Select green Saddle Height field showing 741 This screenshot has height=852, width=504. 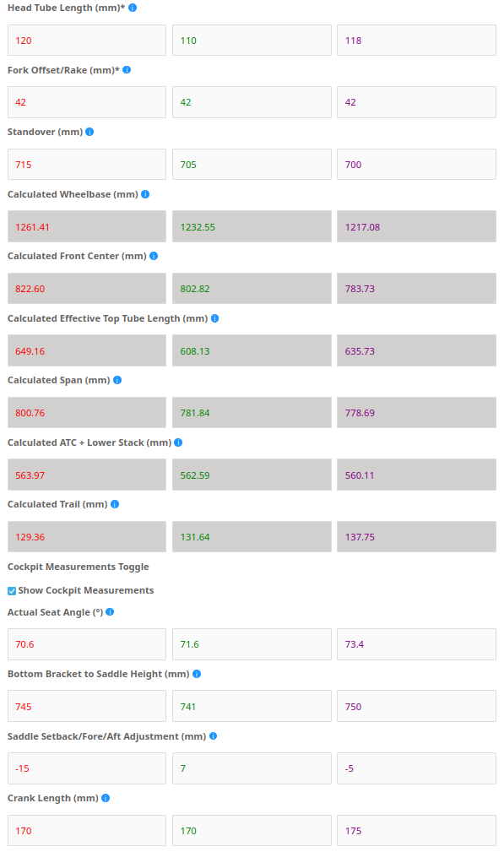coord(252,707)
